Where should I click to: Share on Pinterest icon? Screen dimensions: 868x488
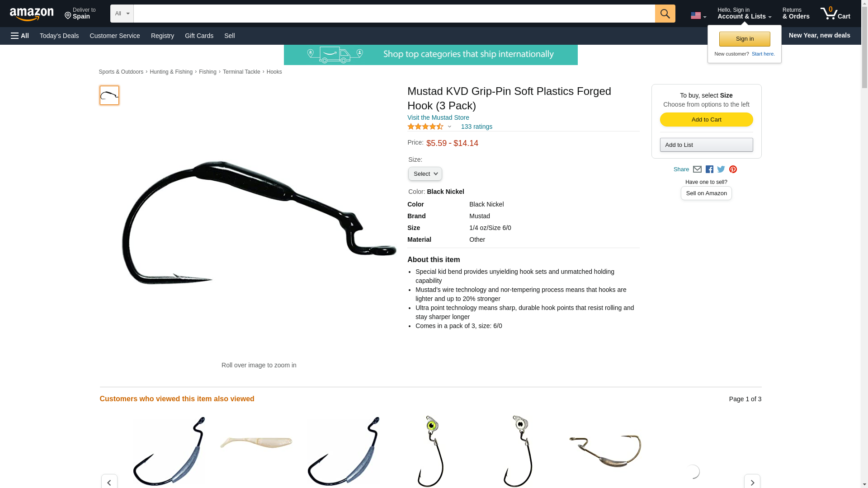click(733, 169)
